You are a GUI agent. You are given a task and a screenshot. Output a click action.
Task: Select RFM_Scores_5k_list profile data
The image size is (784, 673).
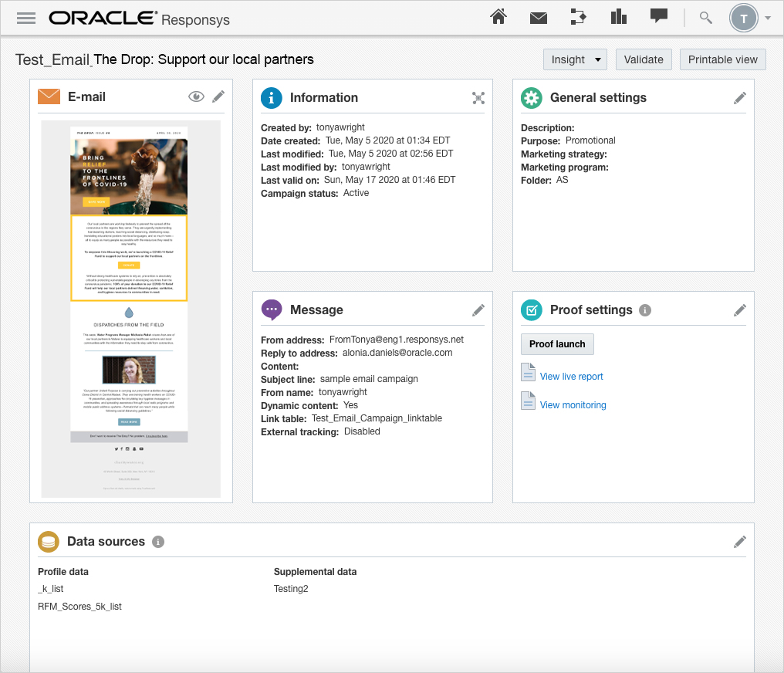[79, 607]
